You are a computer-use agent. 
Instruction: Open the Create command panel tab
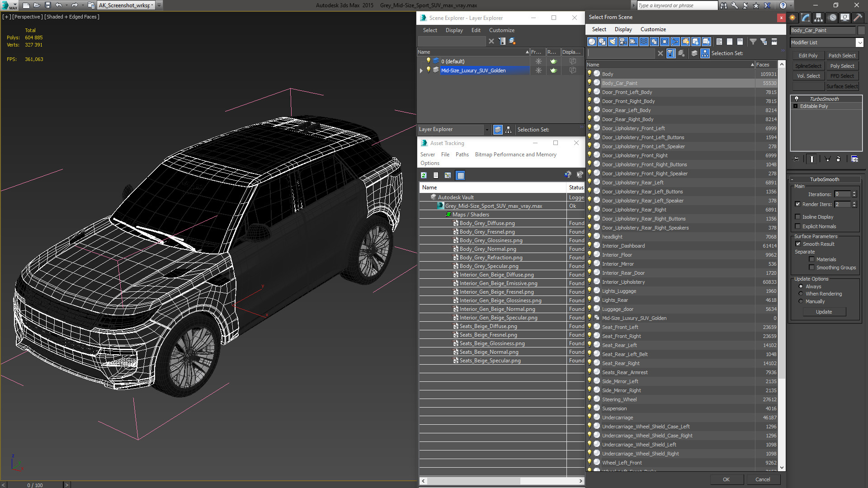pyautogui.click(x=793, y=18)
